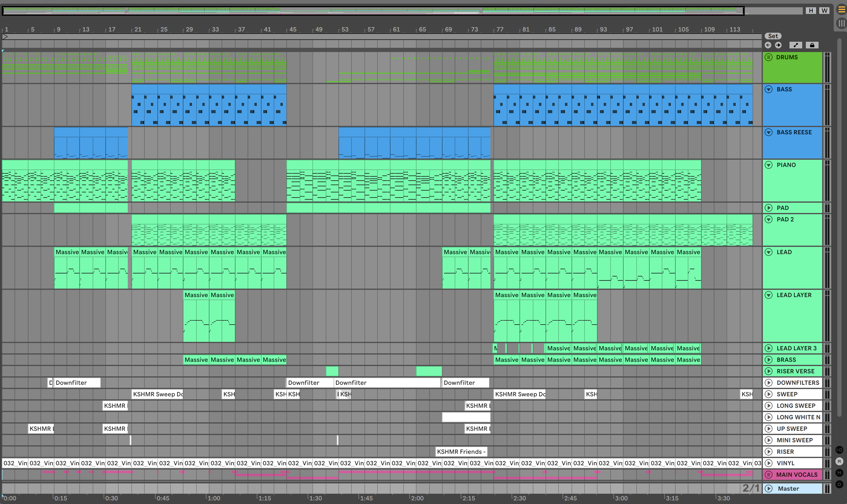Click bar 49 on the beat ruler
Image resolution: width=847 pixels, height=504 pixels.
click(319, 30)
